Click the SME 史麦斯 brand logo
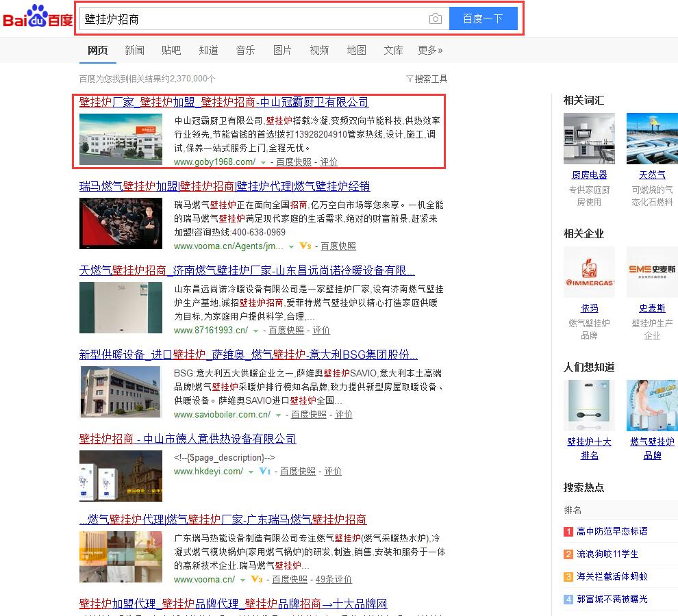This screenshot has height=616, width=678. click(651, 272)
